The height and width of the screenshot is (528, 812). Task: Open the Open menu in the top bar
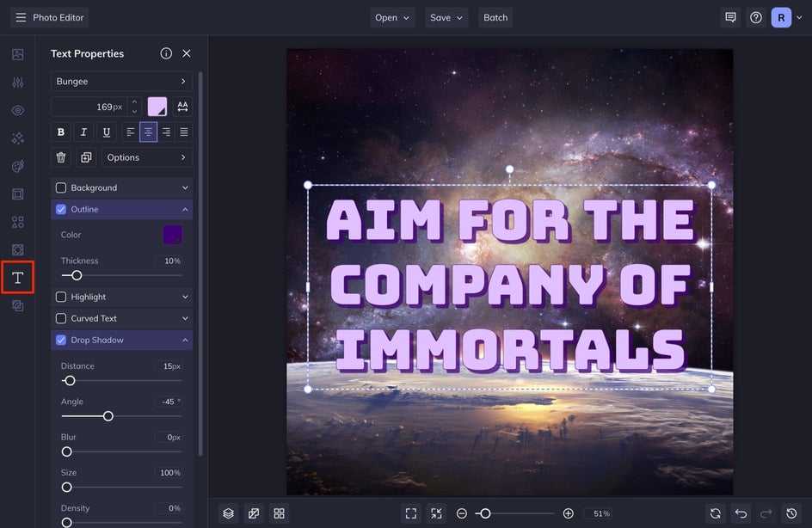(x=392, y=17)
